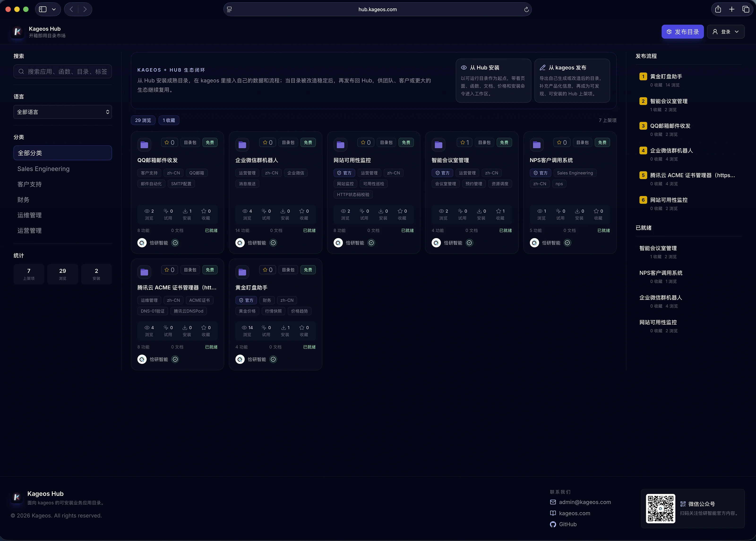
Task: Click trial icon on NPS客户调用系统 card
Action: pos(558,211)
